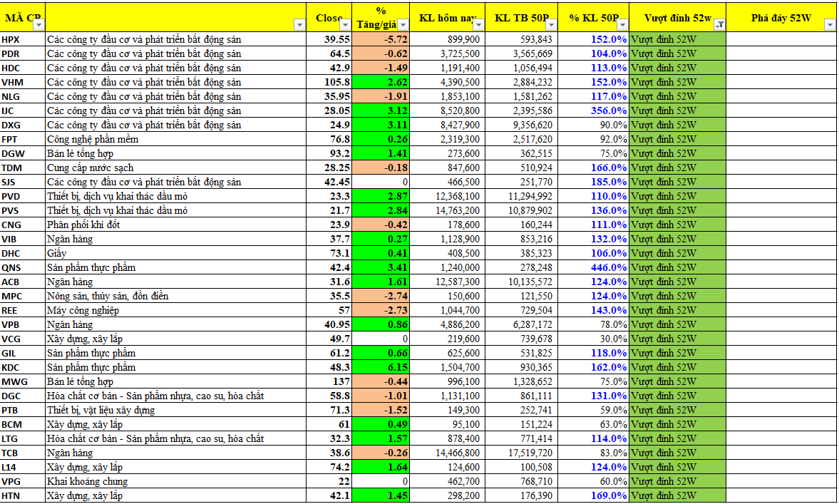Screen dimensions: 839x504
Task: Click the Vượt đỉnh 52W cell in HTN row
Action: [x=677, y=495]
